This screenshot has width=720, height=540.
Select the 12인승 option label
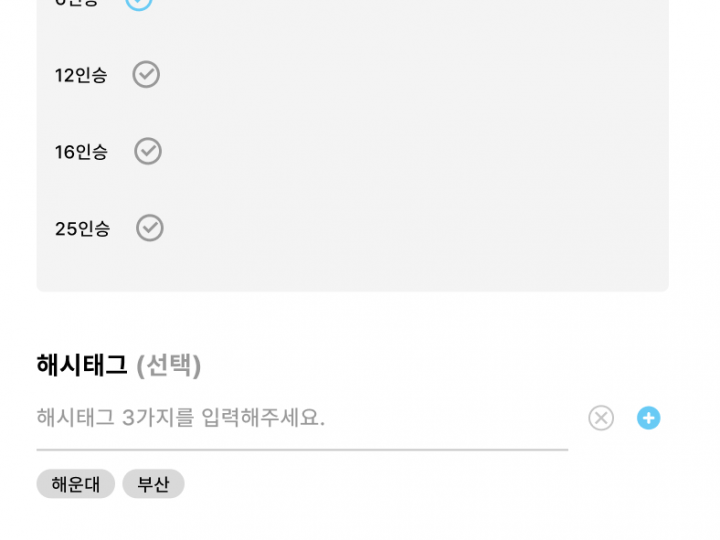coord(81,75)
